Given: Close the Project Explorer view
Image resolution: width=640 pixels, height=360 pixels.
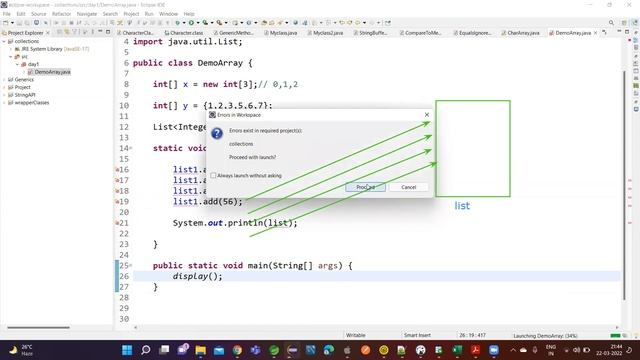Looking at the screenshot, I should (48, 33).
